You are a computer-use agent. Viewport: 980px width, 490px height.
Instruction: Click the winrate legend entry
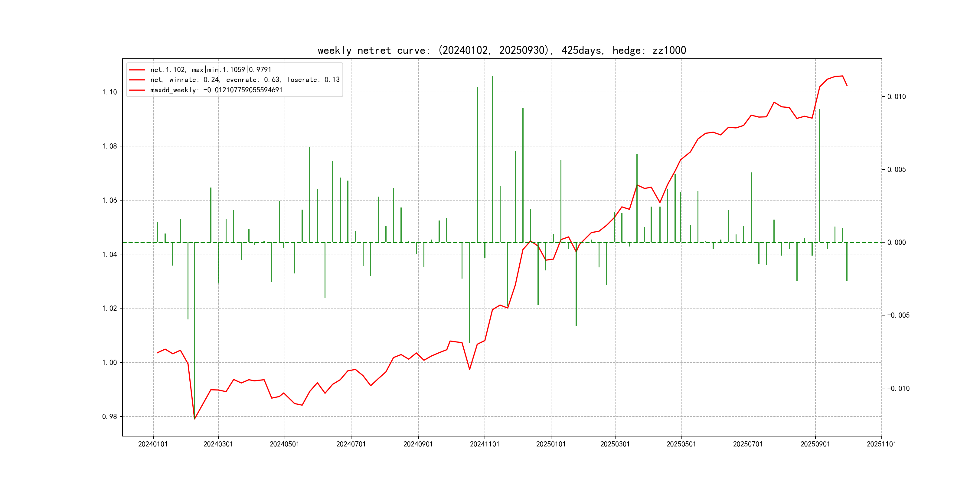pos(245,80)
